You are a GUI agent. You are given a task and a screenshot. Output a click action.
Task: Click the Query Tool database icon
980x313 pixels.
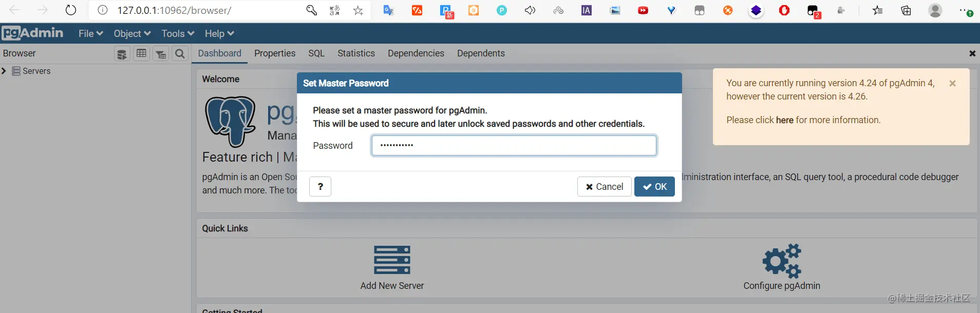tap(122, 54)
